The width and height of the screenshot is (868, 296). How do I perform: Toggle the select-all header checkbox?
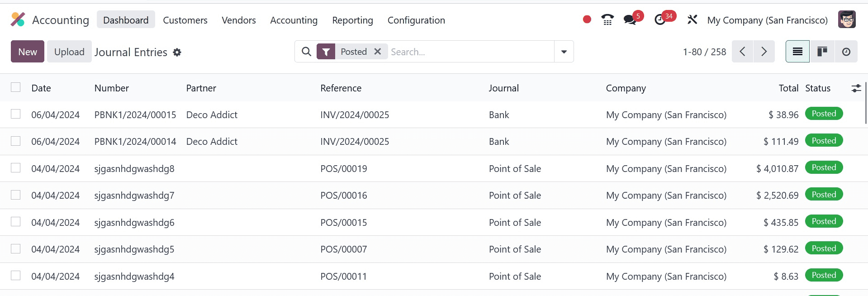click(x=16, y=87)
